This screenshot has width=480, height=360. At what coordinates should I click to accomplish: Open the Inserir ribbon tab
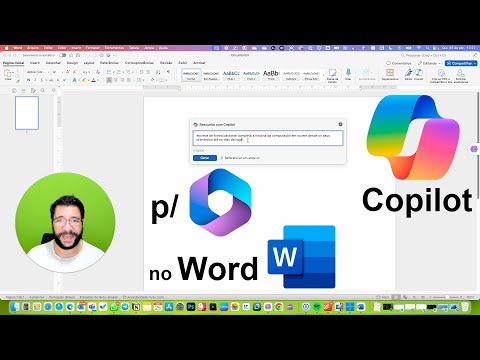coord(35,63)
